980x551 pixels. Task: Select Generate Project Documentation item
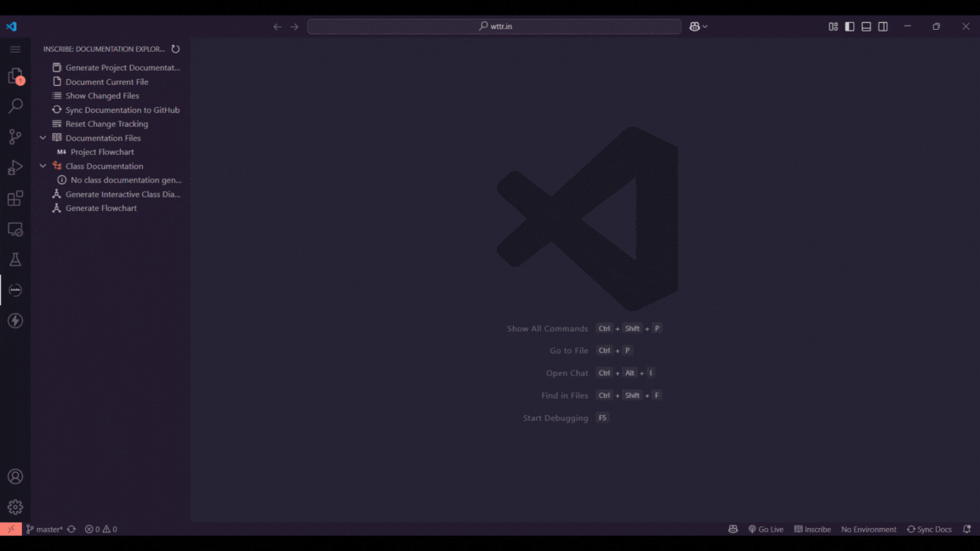coord(111,67)
